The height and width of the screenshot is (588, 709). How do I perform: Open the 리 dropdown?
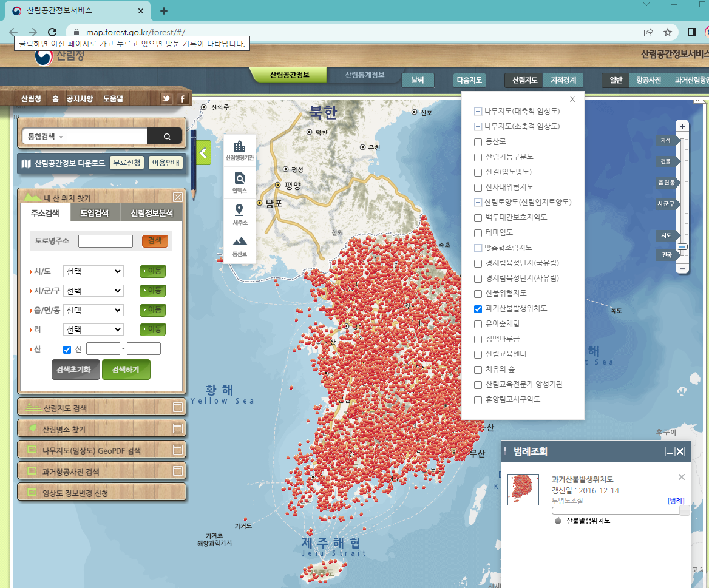(93, 329)
